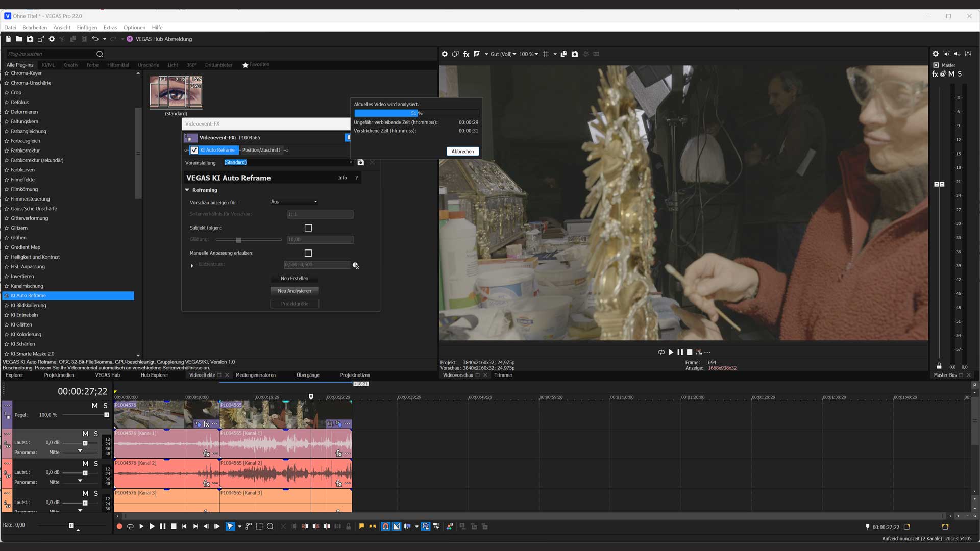The height and width of the screenshot is (551, 980).
Task: Open Vorschau anzeigen für dropdown
Action: point(294,202)
